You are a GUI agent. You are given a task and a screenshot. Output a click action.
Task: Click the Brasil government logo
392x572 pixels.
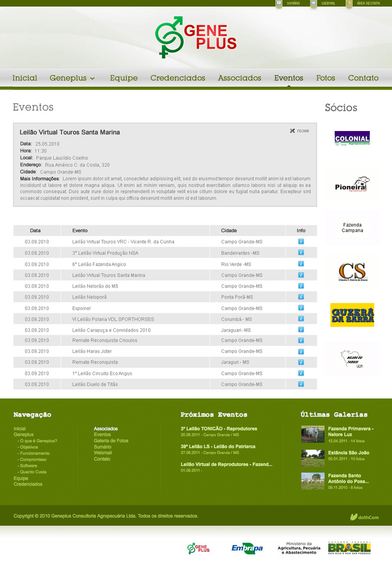coord(349,548)
